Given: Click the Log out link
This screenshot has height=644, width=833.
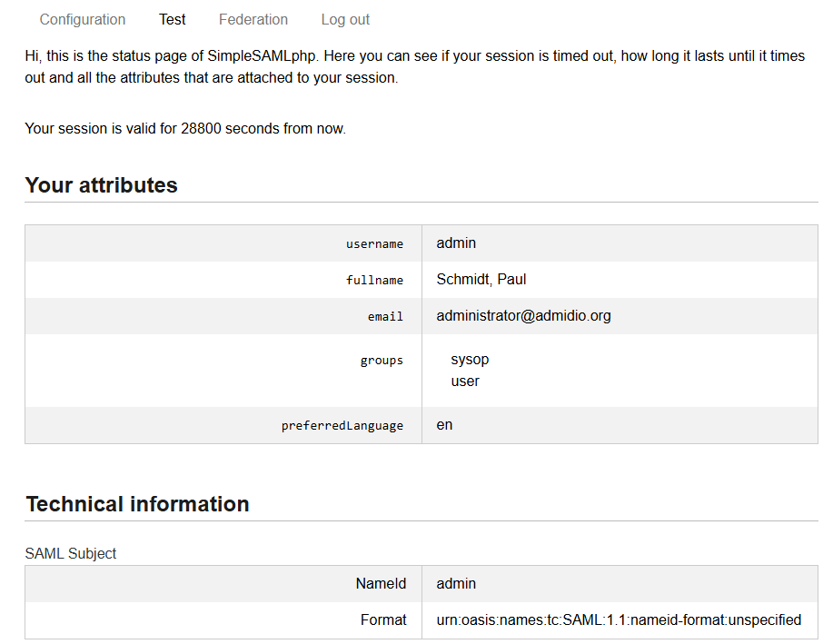Looking at the screenshot, I should [x=345, y=19].
